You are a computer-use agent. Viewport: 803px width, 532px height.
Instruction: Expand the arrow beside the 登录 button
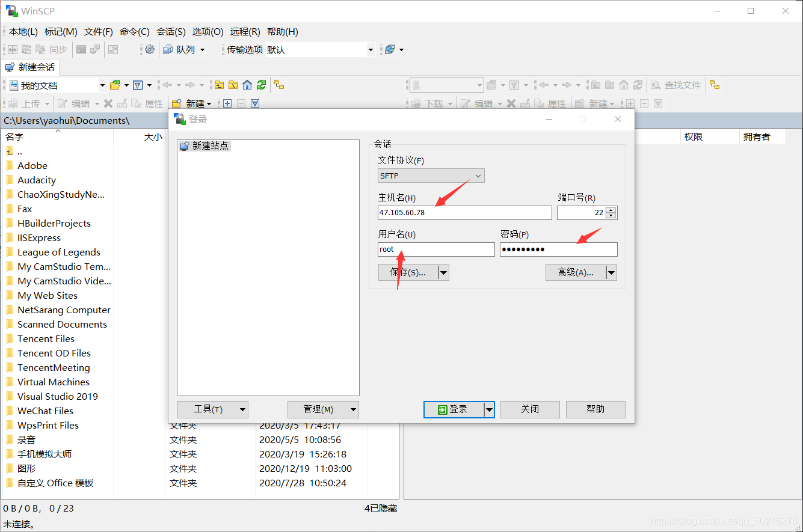pyautogui.click(x=489, y=409)
